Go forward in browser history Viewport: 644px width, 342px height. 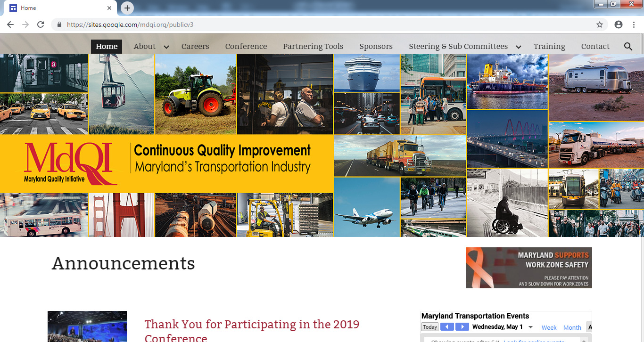pyautogui.click(x=25, y=24)
